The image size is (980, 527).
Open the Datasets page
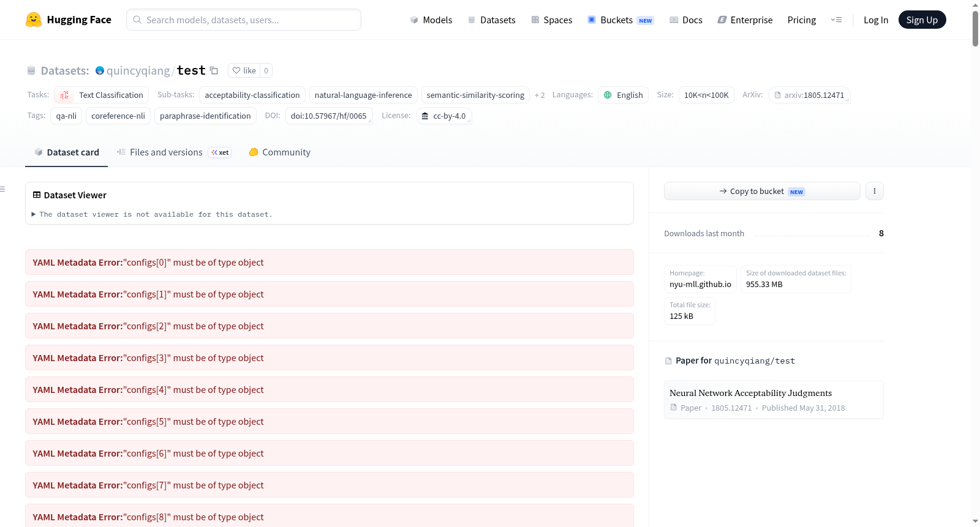click(x=492, y=20)
